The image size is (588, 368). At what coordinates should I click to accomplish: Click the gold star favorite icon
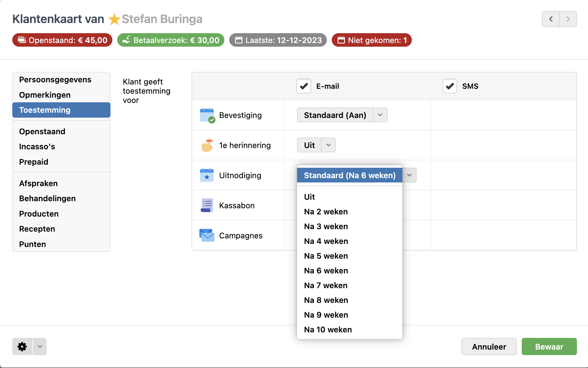(114, 19)
